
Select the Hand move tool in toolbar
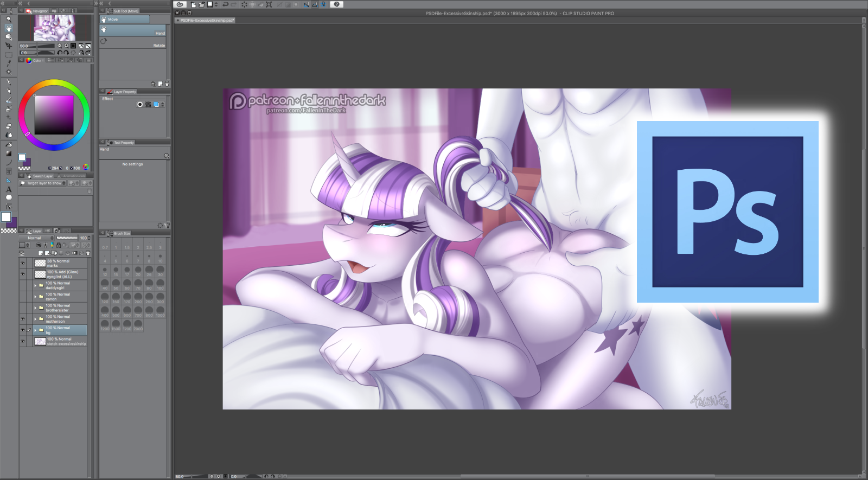coord(8,28)
